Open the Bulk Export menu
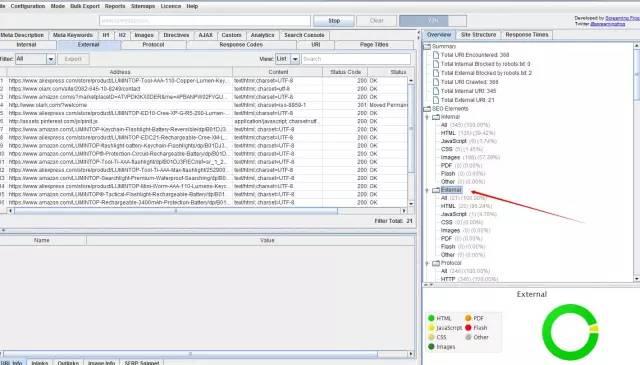Image resolution: width=640 pixels, height=365 pixels. pyautogui.click(x=85, y=6)
